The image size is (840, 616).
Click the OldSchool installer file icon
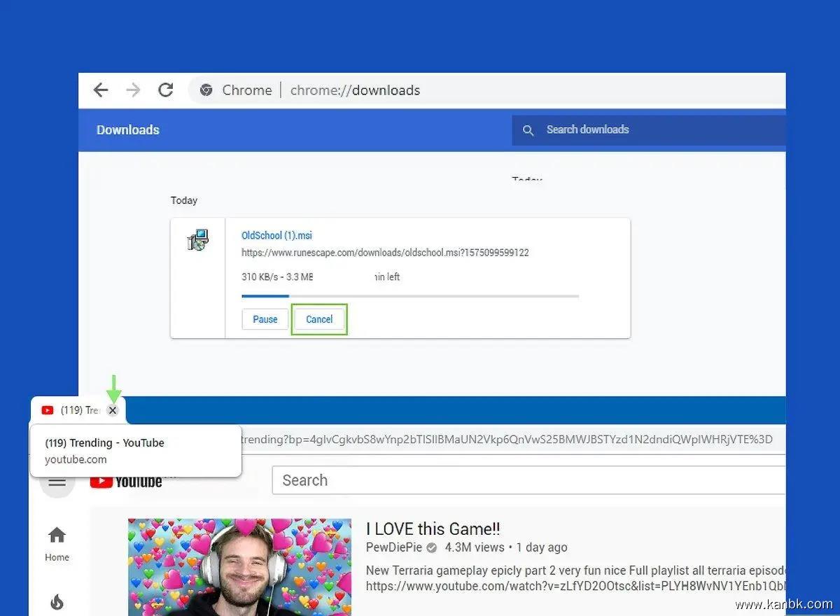pyautogui.click(x=197, y=240)
